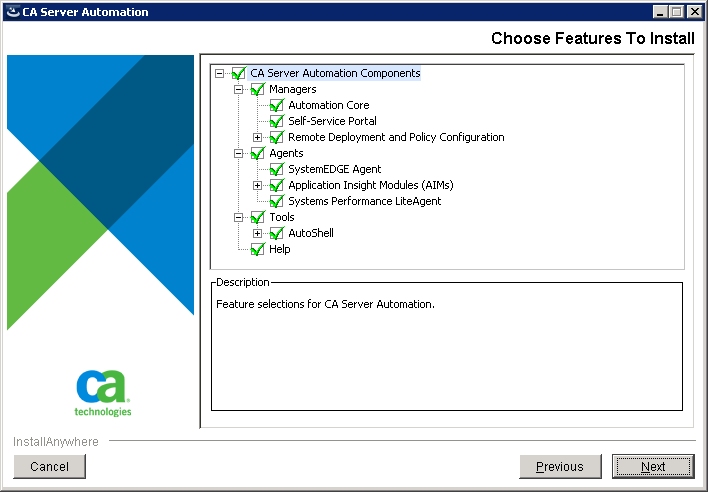Maximize the CA Server Automation window
Screen dimensions: 708x492
[676, 12]
